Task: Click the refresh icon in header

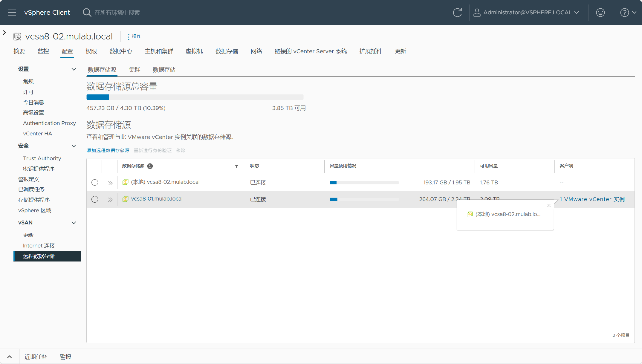Action: pyautogui.click(x=457, y=13)
